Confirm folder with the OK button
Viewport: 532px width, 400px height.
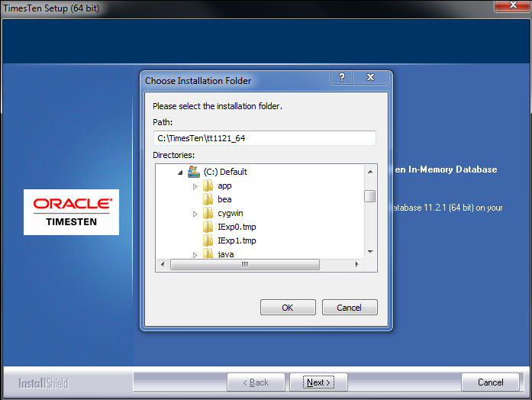coord(288,308)
